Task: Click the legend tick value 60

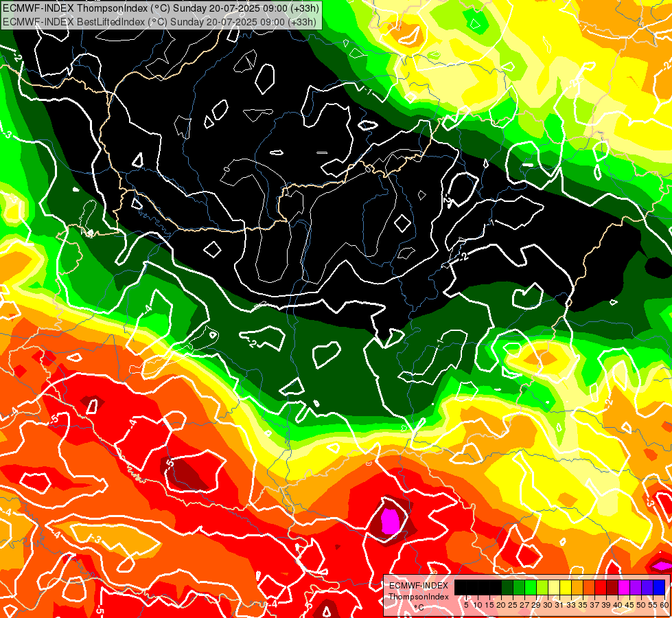Action: click(664, 605)
